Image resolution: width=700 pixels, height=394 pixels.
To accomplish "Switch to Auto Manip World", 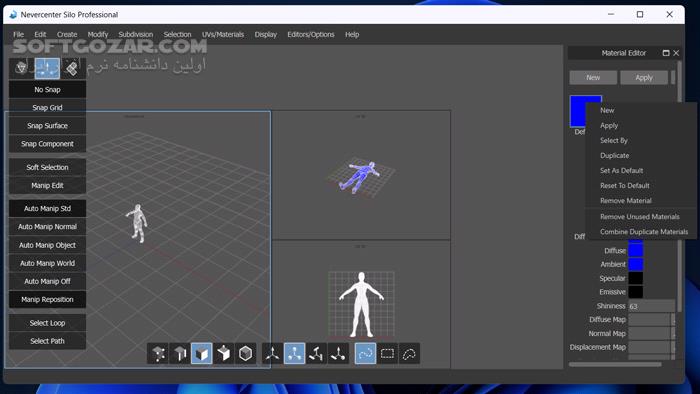I will click(x=47, y=263).
